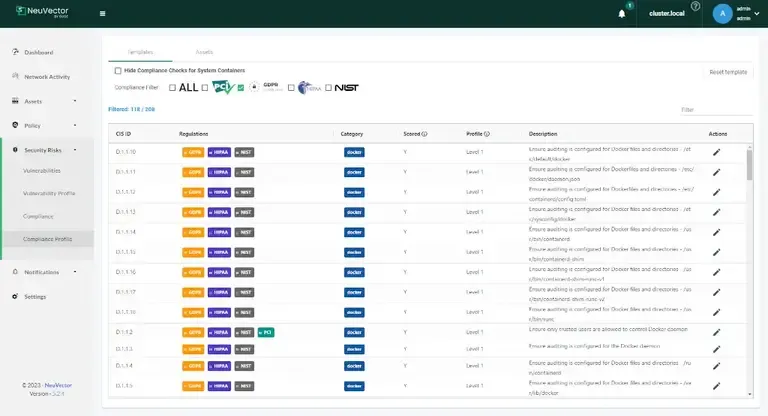768x416 pixels.
Task: Expand the Policy sidebar section
Action: pyautogui.click(x=47, y=125)
